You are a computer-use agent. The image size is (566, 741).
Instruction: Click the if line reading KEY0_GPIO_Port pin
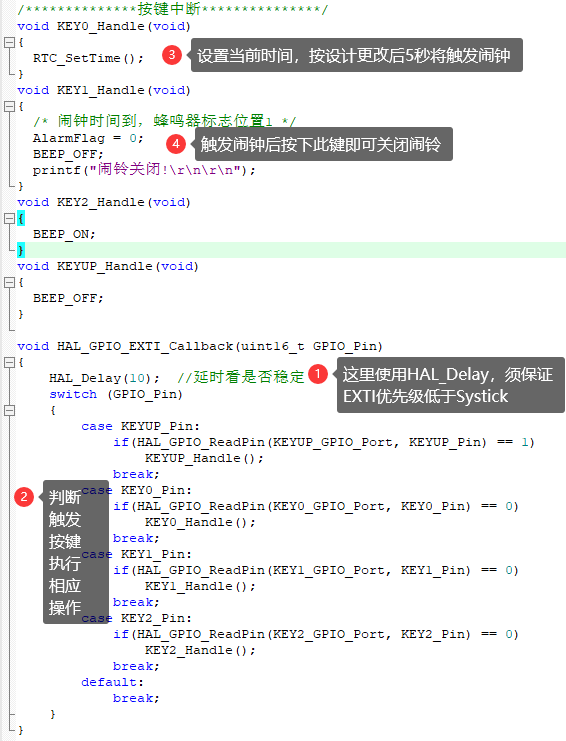pyautogui.click(x=316, y=507)
